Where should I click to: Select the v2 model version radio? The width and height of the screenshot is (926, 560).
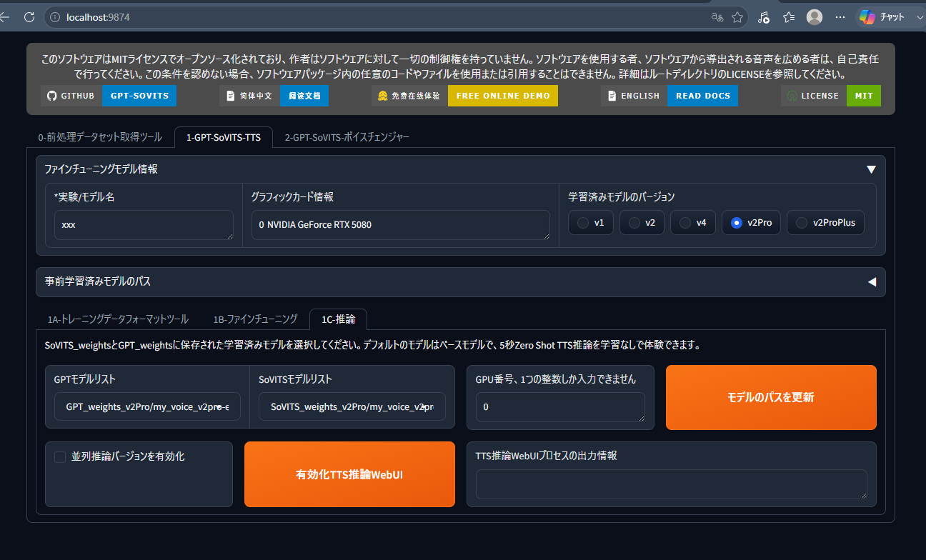642,223
